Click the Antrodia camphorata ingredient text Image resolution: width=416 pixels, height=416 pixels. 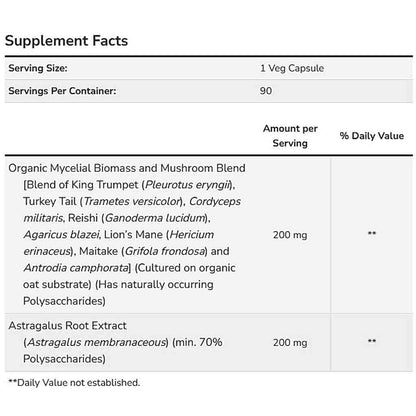click(76, 268)
